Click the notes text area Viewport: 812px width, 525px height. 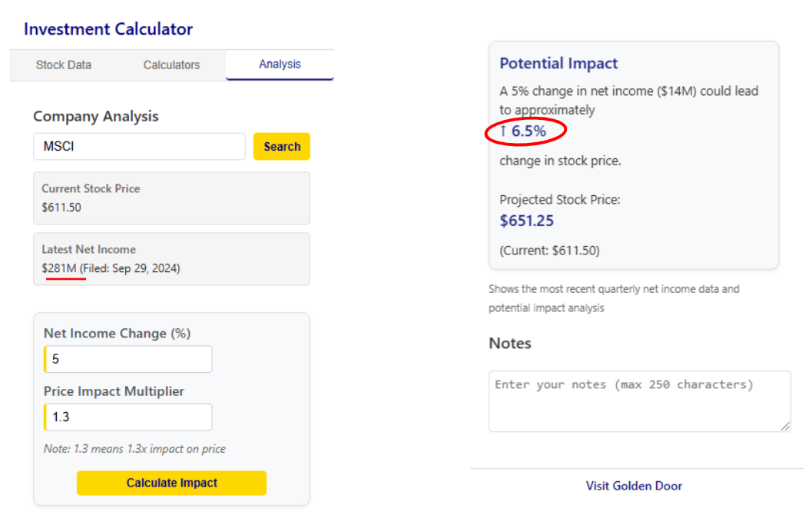(x=640, y=401)
